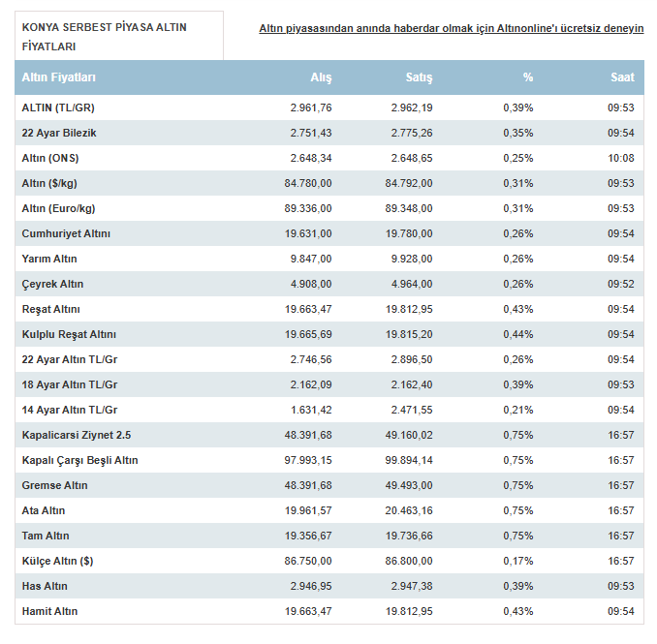Click the Külçe Altın ($) row name

pyautogui.click(x=57, y=561)
